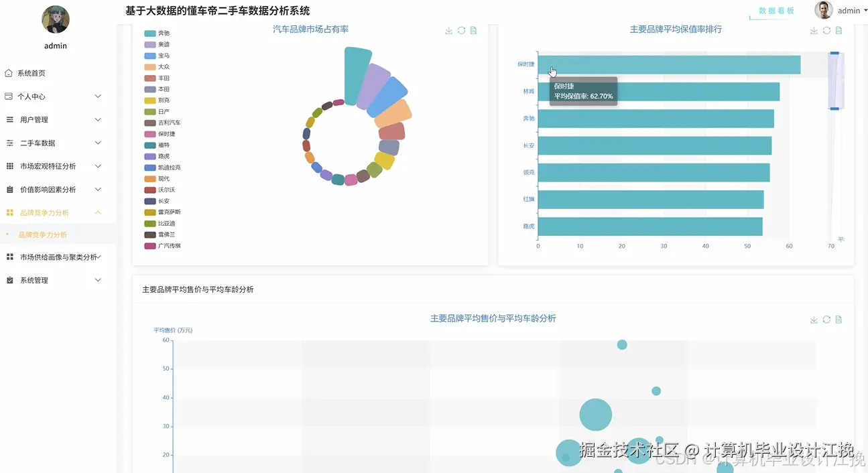Switch to the 数据看板 tab
This screenshot has height=473, width=868.
(776, 11)
